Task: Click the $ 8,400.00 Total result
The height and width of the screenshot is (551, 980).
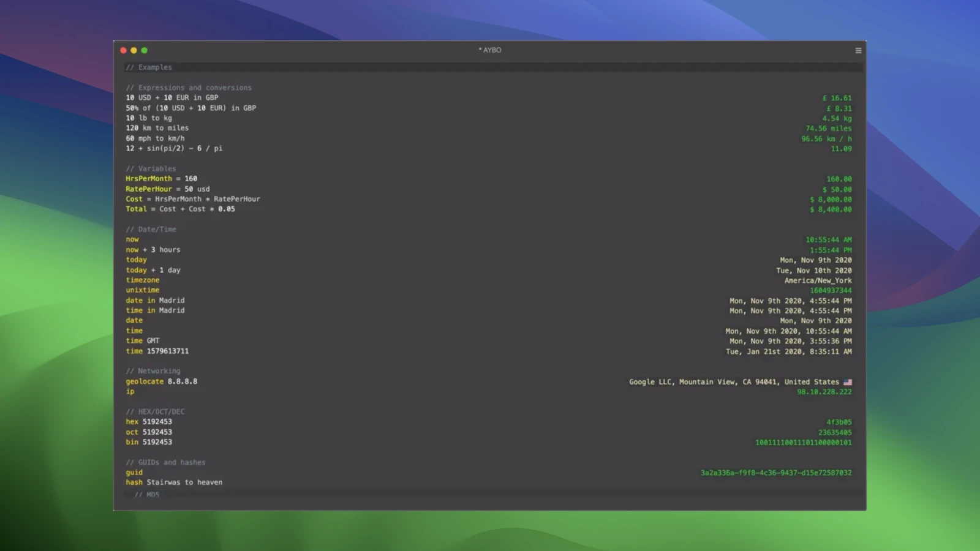Action: point(831,209)
